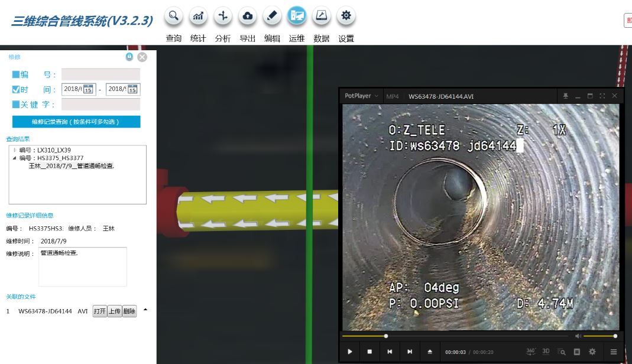Open the start date calendar picker

[88, 89]
